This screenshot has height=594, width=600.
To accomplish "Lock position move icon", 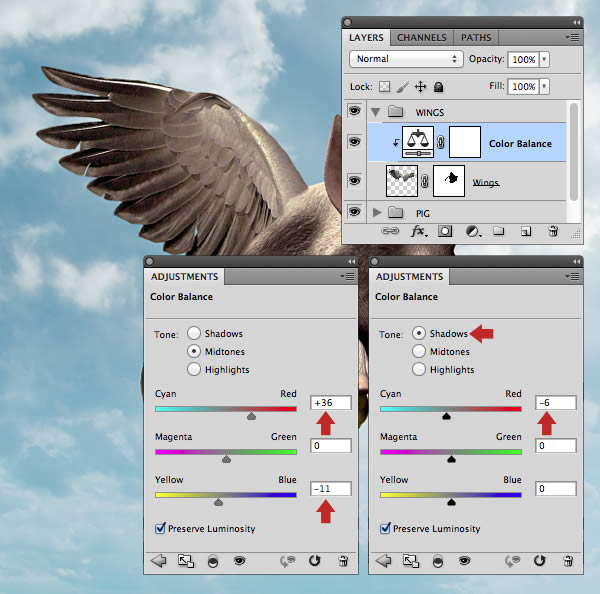I will [x=421, y=87].
